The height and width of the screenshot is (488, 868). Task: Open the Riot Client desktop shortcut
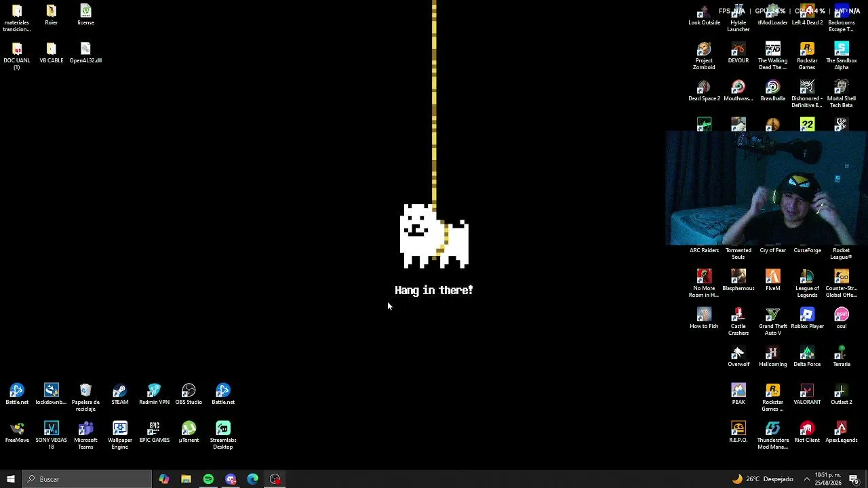tap(807, 432)
